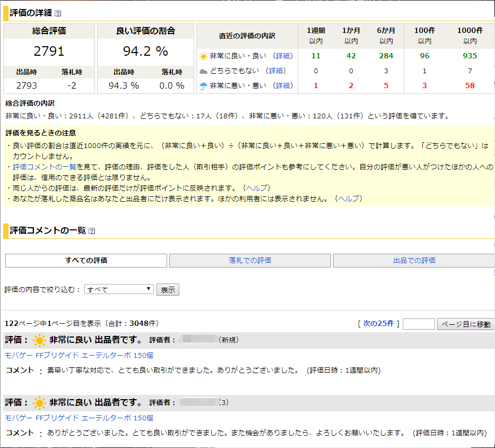Click the 7 in どちらでもない row
495x448 pixels.
pos(470,71)
